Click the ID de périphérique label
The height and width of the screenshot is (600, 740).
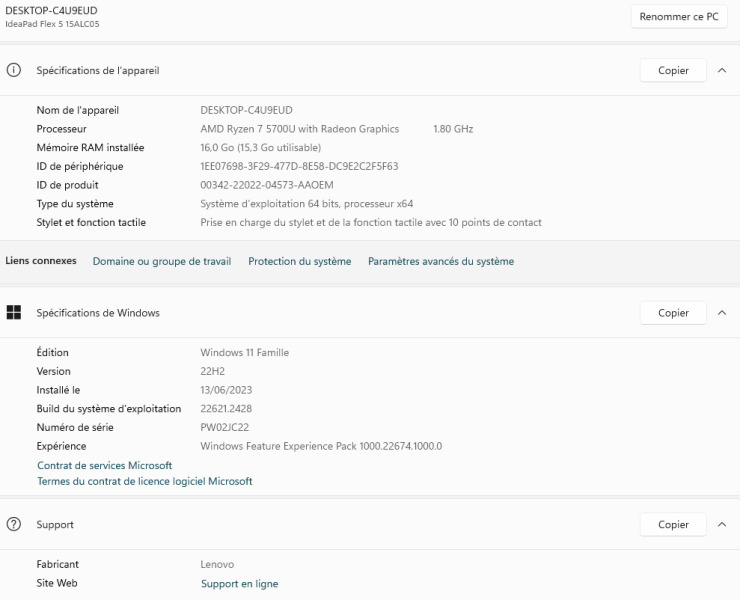point(80,166)
